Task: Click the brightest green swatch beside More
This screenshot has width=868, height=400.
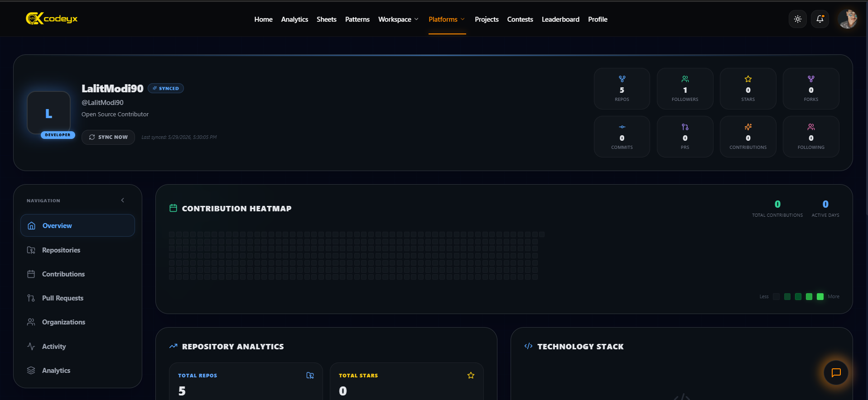Action: (x=820, y=296)
